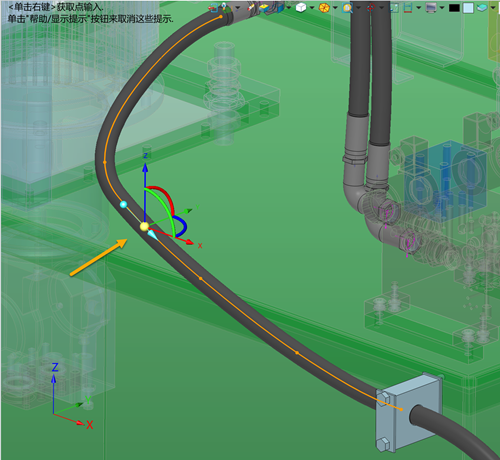Expand the dropdown next to the white cube icon
This screenshot has width=500, height=460.
(312, 7)
